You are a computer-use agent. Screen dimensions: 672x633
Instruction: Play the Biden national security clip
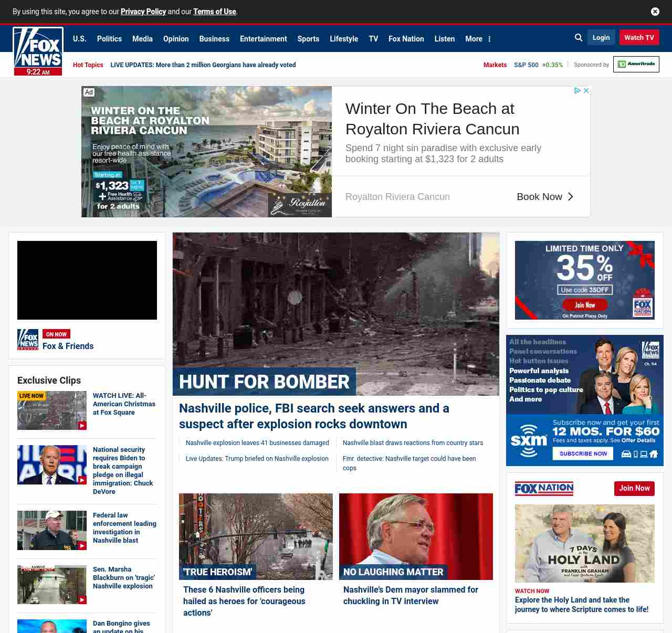point(52,465)
